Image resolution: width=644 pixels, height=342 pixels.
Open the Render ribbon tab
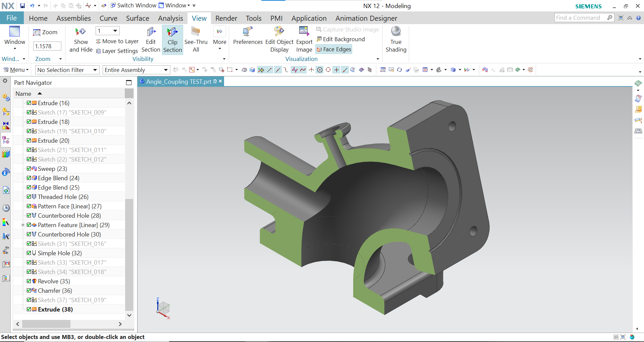point(226,18)
